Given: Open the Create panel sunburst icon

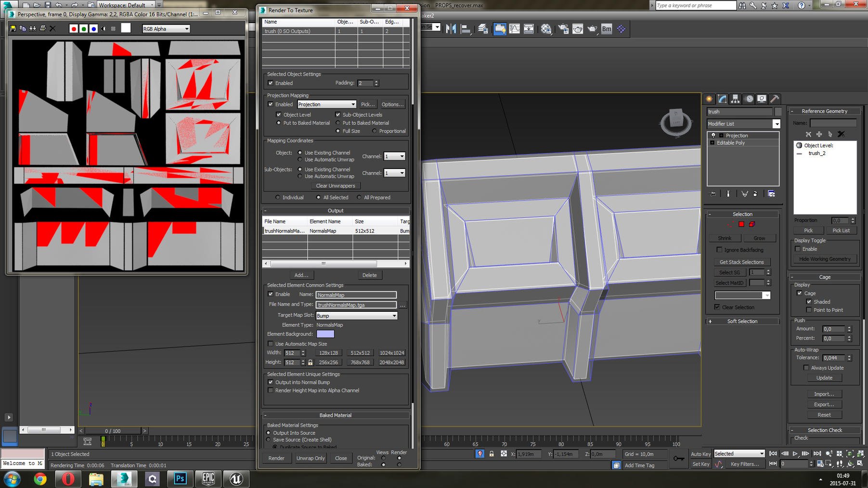Looking at the screenshot, I should click(709, 99).
